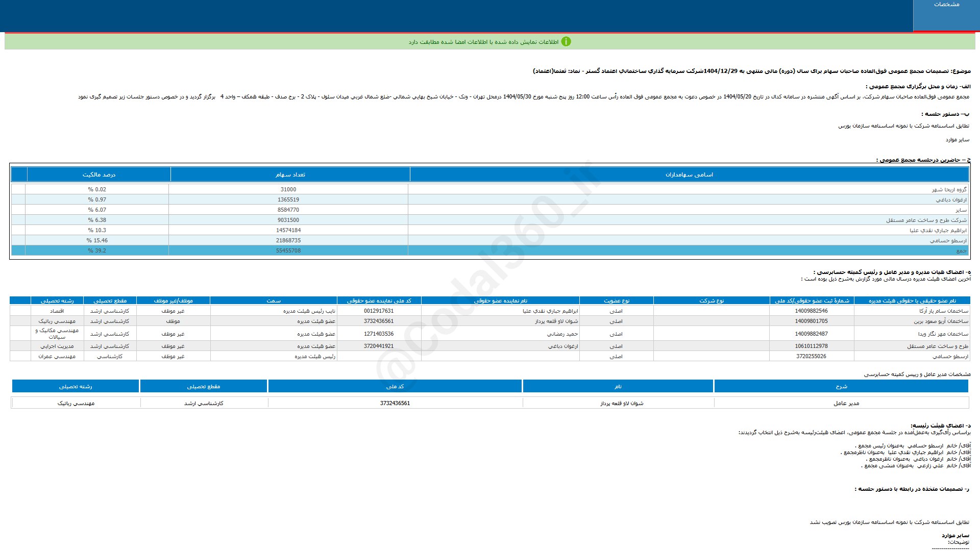
Task: Select national ID 3720255026
Action: click(811, 356)
